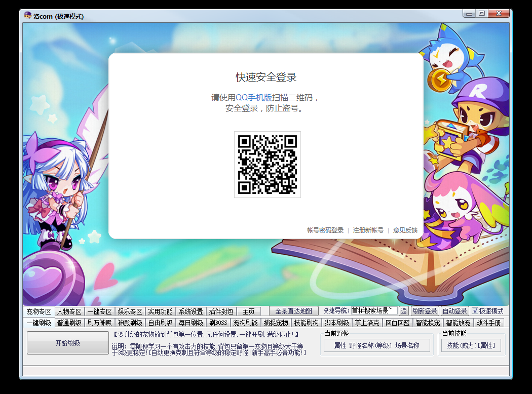This screenshot has width=532, height=394.
Task: Select the 脚本刷级 sub-tab
Action: (336, 323)
